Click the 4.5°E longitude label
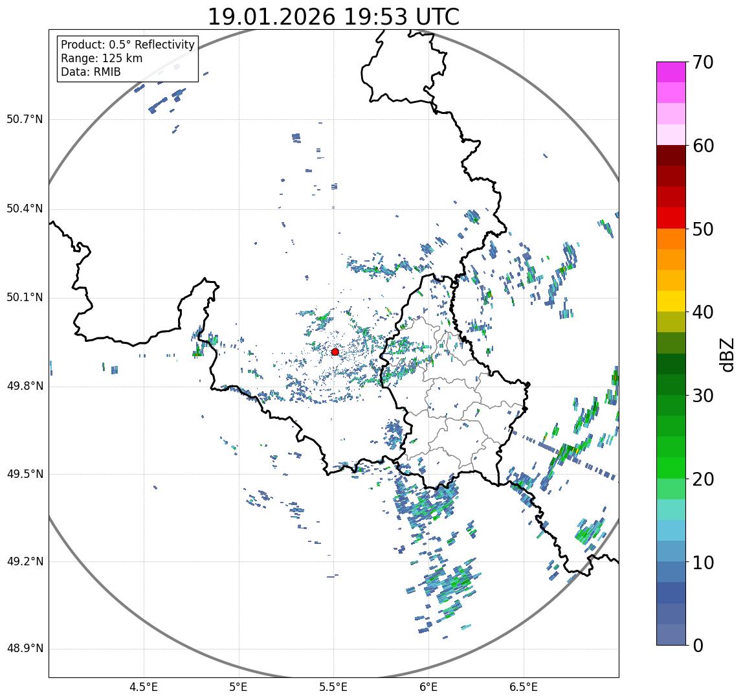The height and width of the screenshot is (700, 743). [144, 687]
